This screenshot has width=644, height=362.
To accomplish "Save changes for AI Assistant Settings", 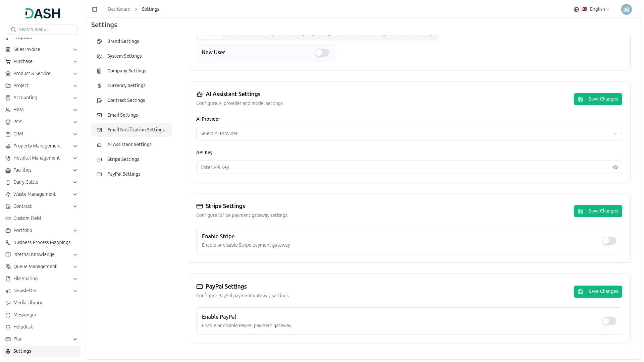I will 598,99.
